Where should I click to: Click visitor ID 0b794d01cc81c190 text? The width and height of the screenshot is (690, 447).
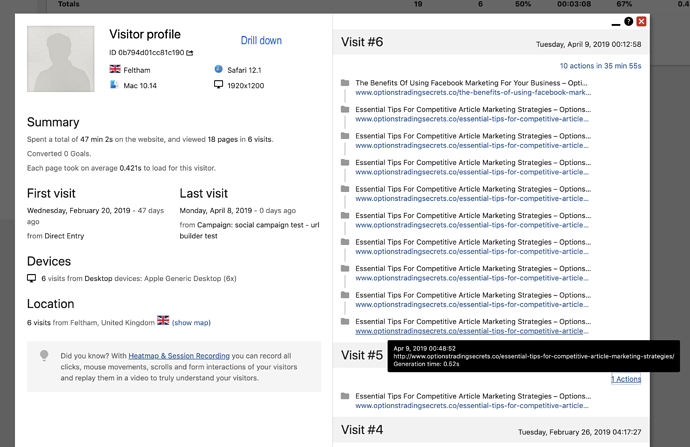click(151, 52)
